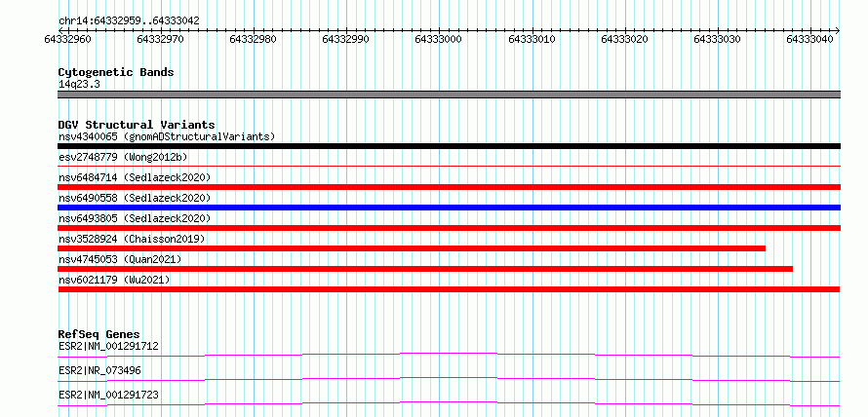The height and width of the screenshot is (417, 868).
Task: Click the blue nsv6490558 variant bar
Action: pyautogui.click(x=449, y=208)
